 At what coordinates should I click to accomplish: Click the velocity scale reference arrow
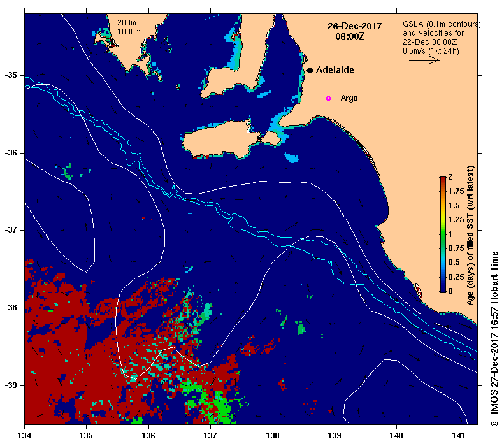[424, 60]
